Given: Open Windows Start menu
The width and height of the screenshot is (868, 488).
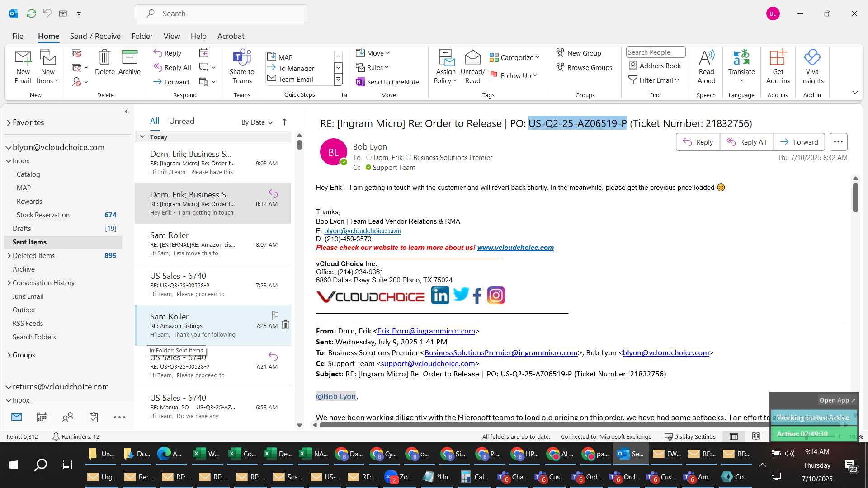Looking at the screenshot, I should pos(14,465).
